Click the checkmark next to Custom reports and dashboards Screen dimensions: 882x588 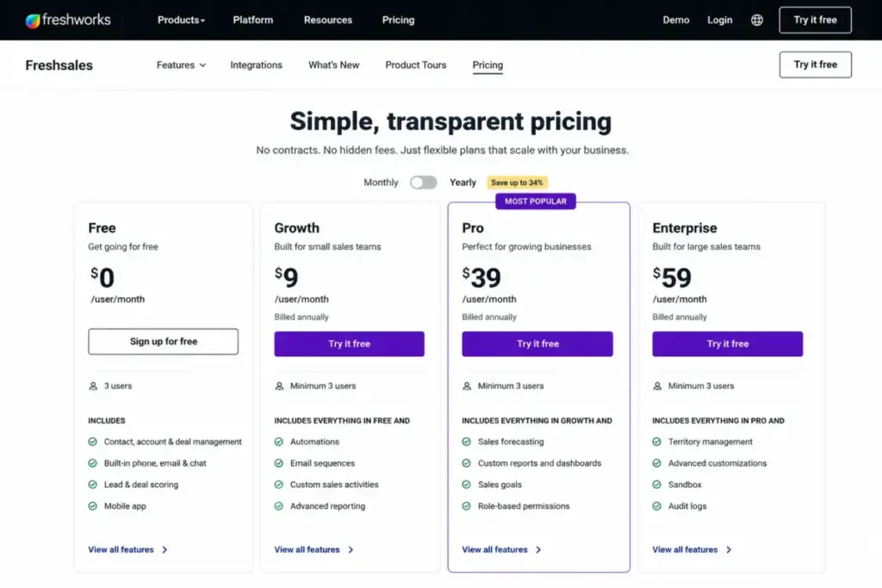click(466, 463)
